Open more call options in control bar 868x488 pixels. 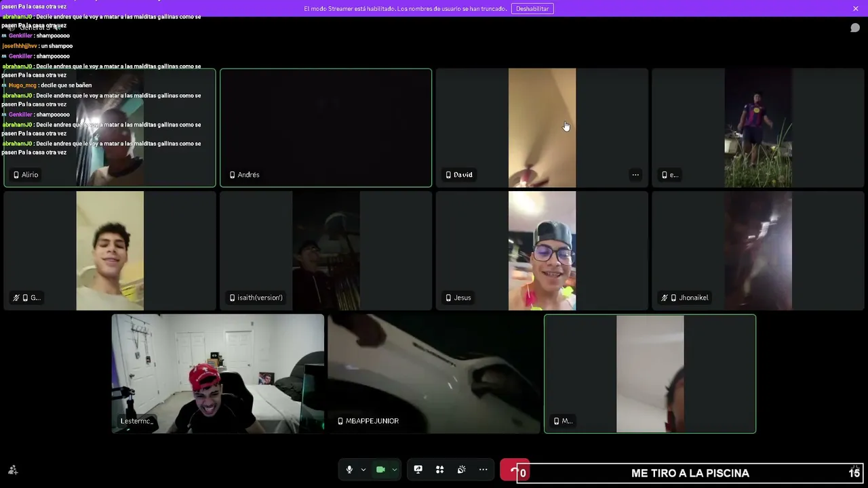point(484,470)
